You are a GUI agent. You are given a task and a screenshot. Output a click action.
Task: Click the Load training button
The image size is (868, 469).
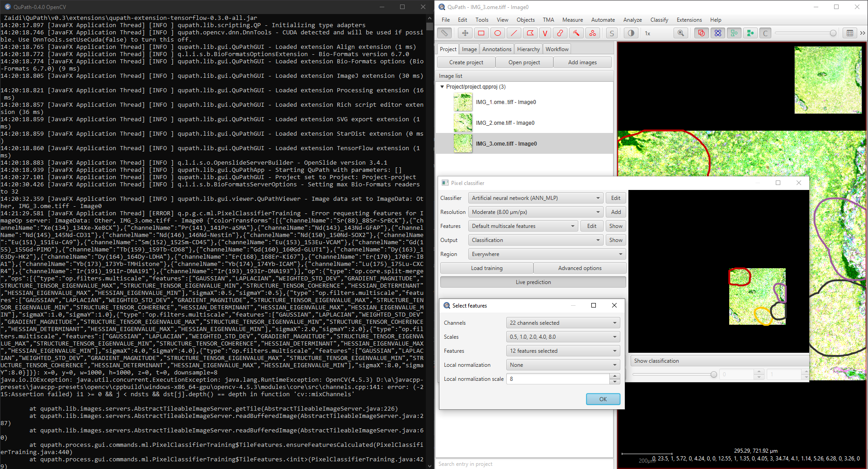(x=486, y=268)
